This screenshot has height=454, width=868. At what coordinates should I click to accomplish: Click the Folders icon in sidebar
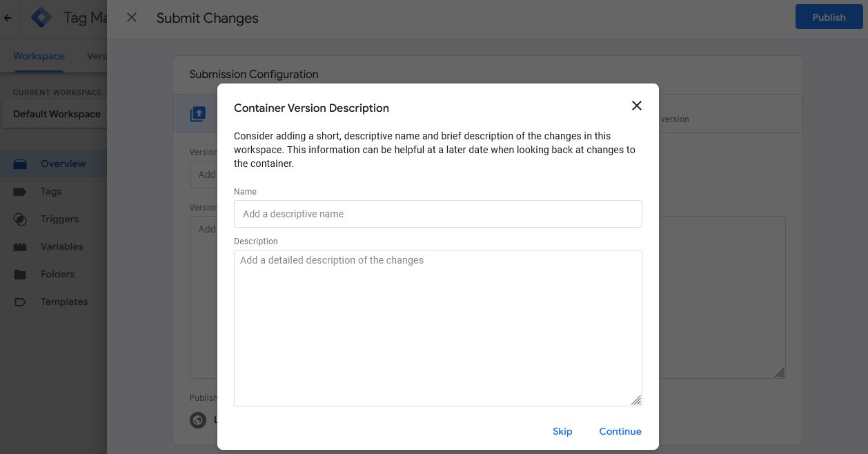(20, 274)
